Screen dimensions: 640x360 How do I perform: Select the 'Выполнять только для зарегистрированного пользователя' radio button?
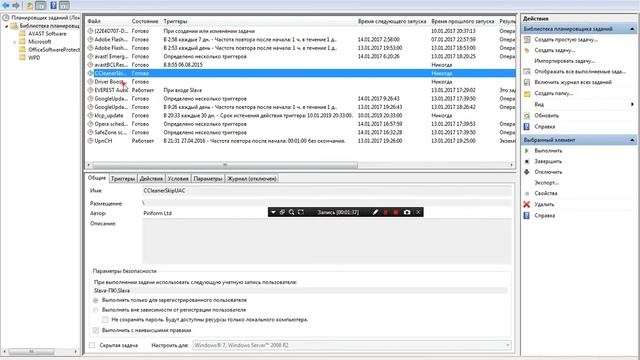pos(96,300)
